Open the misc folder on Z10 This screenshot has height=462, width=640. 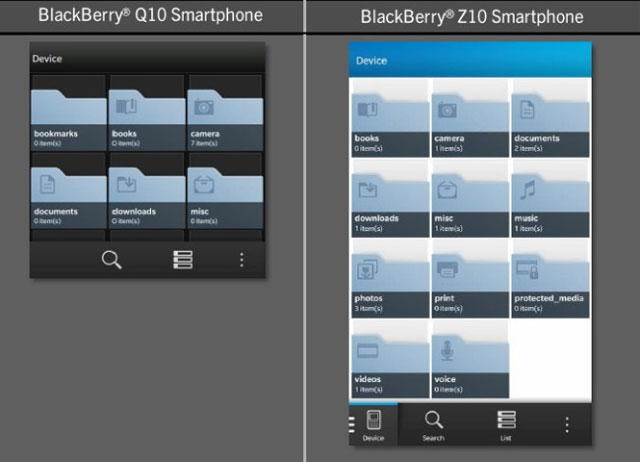tap(470, 198)
